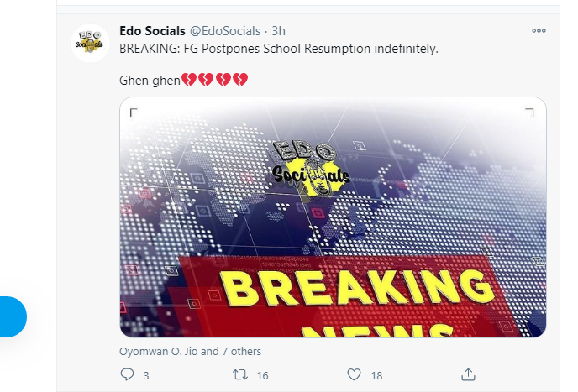This screenshot has height=392, width=578.
Task: Reply to the tweet via speech-bubble icon
Action: click(x=128, y=374)
